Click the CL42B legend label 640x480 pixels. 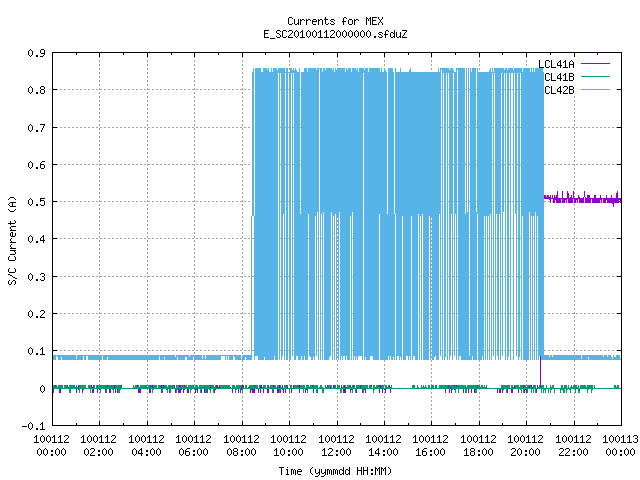[x=559, y=90]
